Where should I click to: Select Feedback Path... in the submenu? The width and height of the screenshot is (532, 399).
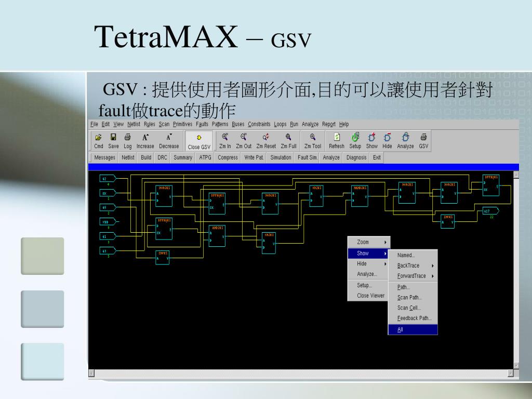413,318
